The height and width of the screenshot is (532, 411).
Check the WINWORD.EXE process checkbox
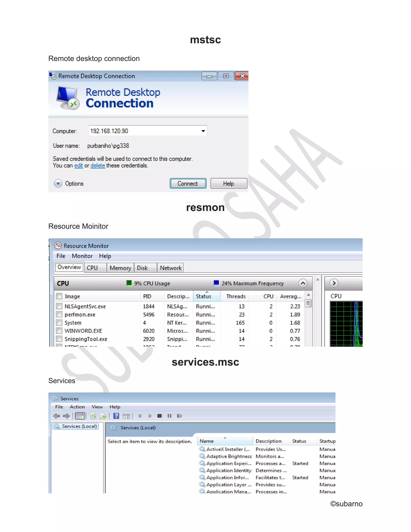(59, 331)
